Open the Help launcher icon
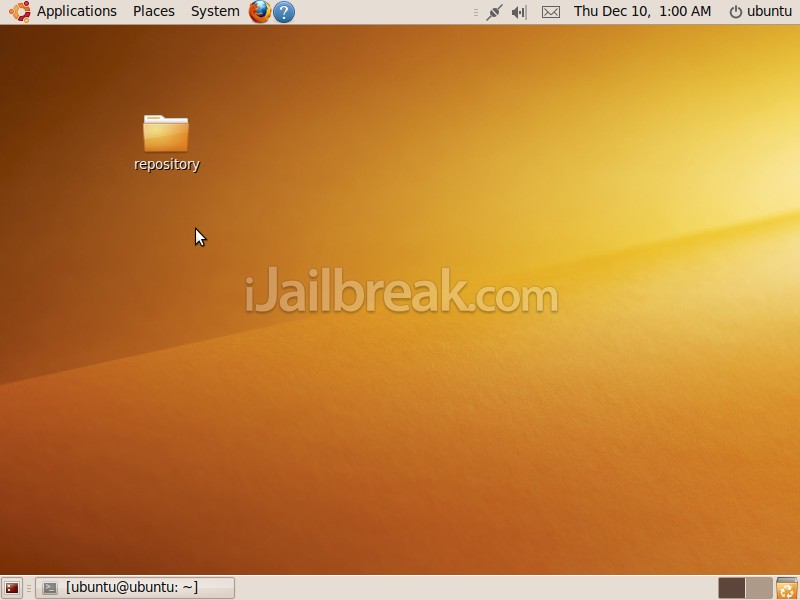Viewport: 800px width, 600px height. click(x=284, y=12)
